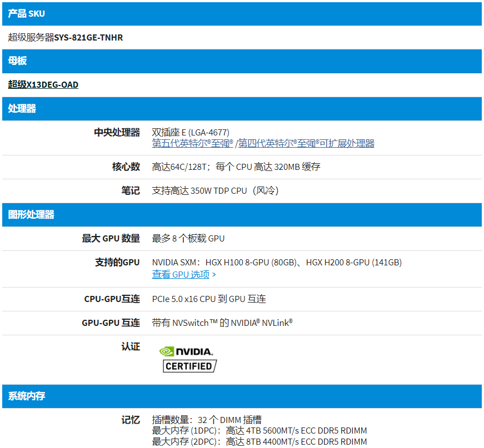Image resolution: width=484 pixels, height=448 pixels.
Task: Click 插槽数量: 32 个 DIMM 插槽 text
Action: pos(207,420)
